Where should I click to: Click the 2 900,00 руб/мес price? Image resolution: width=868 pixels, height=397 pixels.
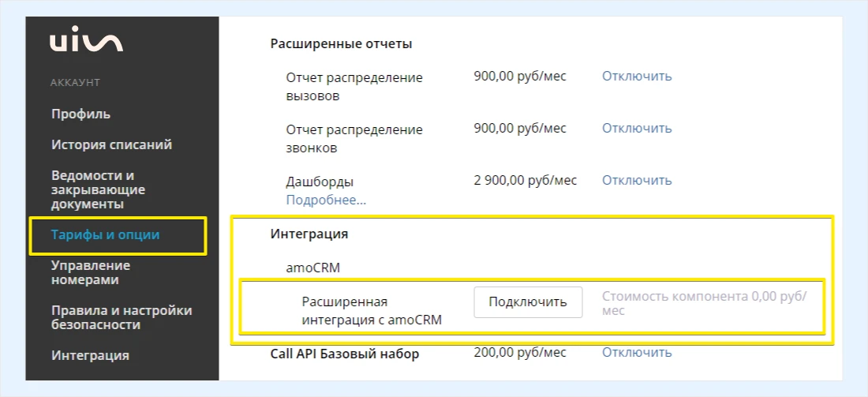coord(526,180)
